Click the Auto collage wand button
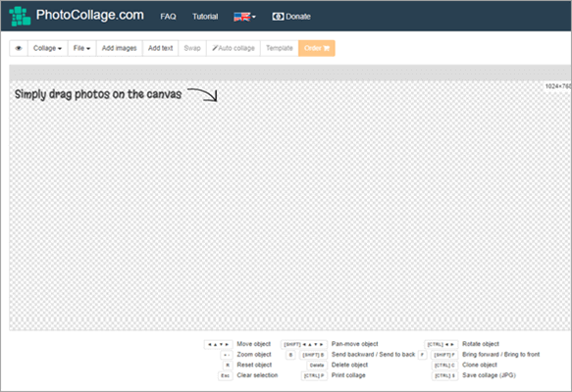This screenshot has width=572, height=392. 234,48
